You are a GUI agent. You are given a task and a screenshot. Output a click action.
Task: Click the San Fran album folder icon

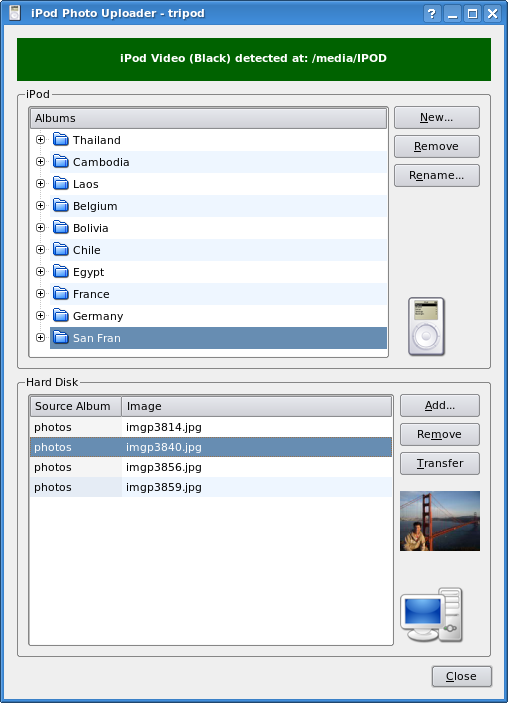tap(61, 338)
